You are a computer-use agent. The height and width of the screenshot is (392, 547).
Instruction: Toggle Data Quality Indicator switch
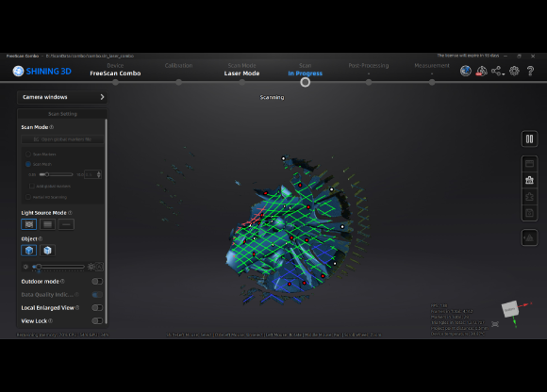click(97, 294)
